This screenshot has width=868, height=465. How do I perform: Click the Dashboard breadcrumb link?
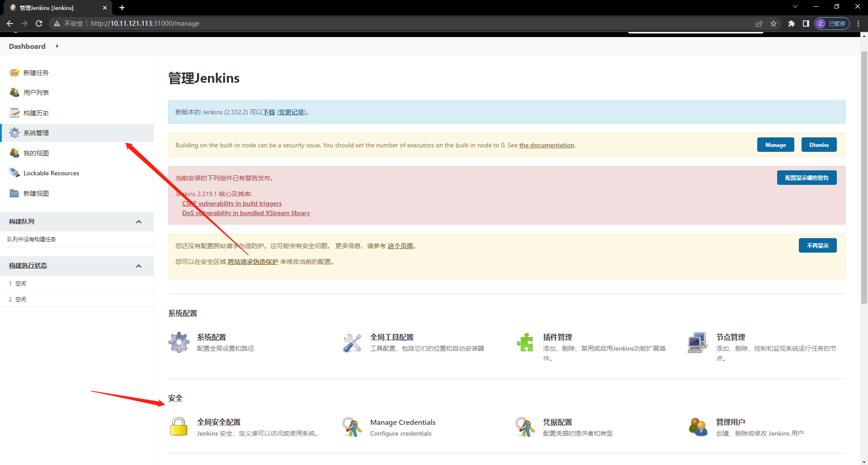click(x=27, y=46)
